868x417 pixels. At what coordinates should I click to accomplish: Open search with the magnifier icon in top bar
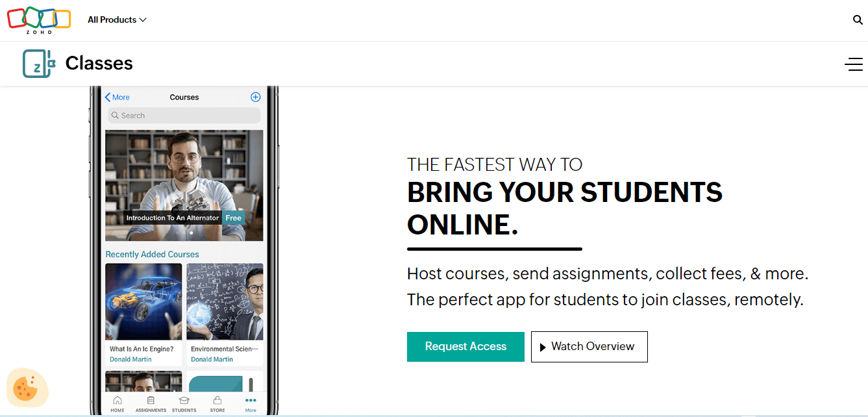coord(858,19)
